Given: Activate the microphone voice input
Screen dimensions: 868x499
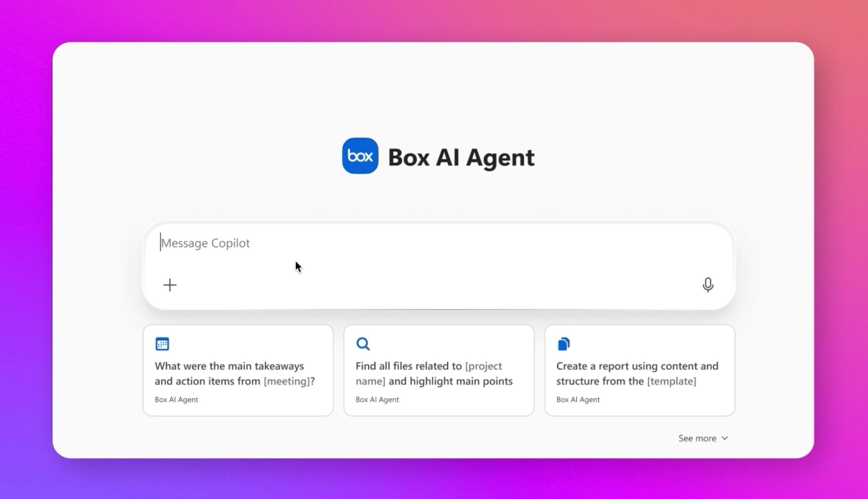Looking at the screenshot, I should (708, 285).
